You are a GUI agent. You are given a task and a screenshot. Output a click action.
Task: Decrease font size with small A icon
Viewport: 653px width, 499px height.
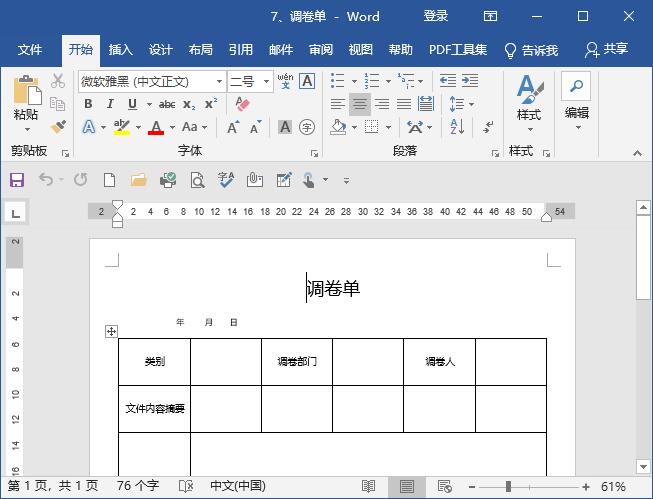point(256,127)
